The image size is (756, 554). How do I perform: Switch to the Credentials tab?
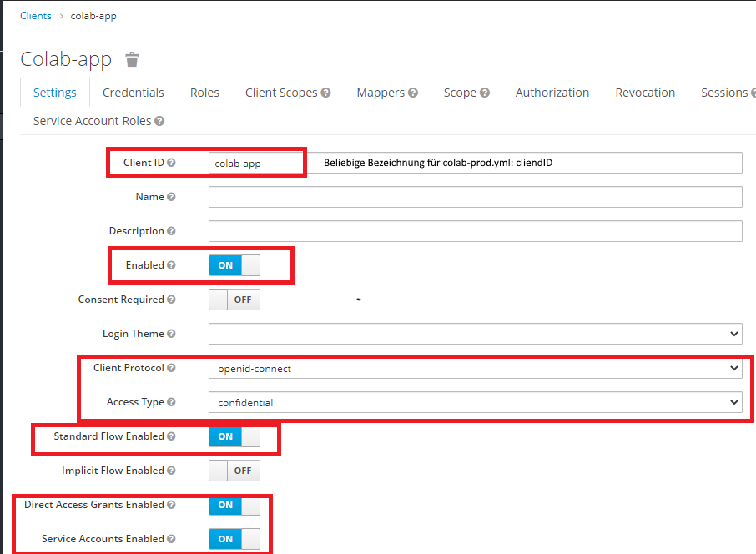point(133,92)
